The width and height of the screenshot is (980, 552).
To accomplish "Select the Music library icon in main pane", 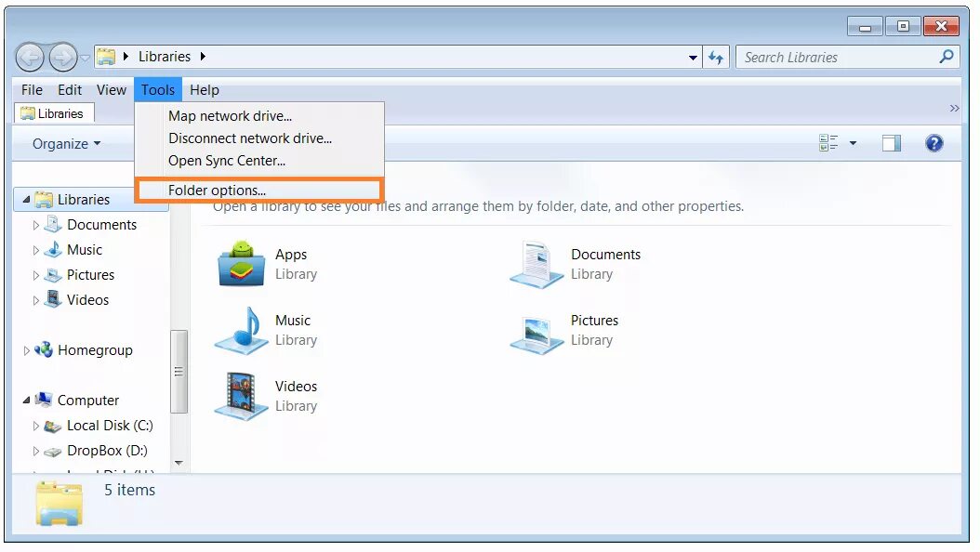I will coord(241,330).
